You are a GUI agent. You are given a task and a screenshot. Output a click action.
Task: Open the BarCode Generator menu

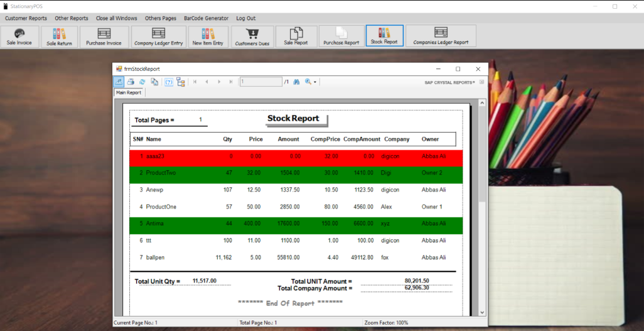pyautogui.click(x=206, y=18)
